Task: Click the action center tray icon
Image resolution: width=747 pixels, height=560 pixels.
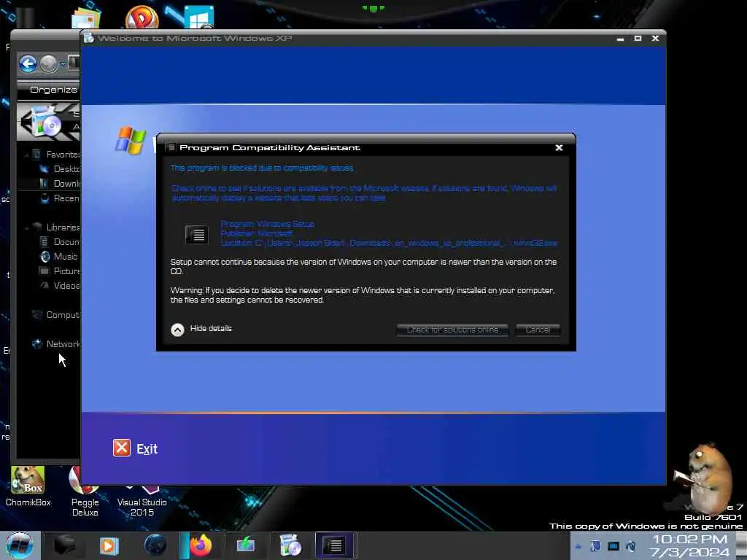Action: click(595, 546)
